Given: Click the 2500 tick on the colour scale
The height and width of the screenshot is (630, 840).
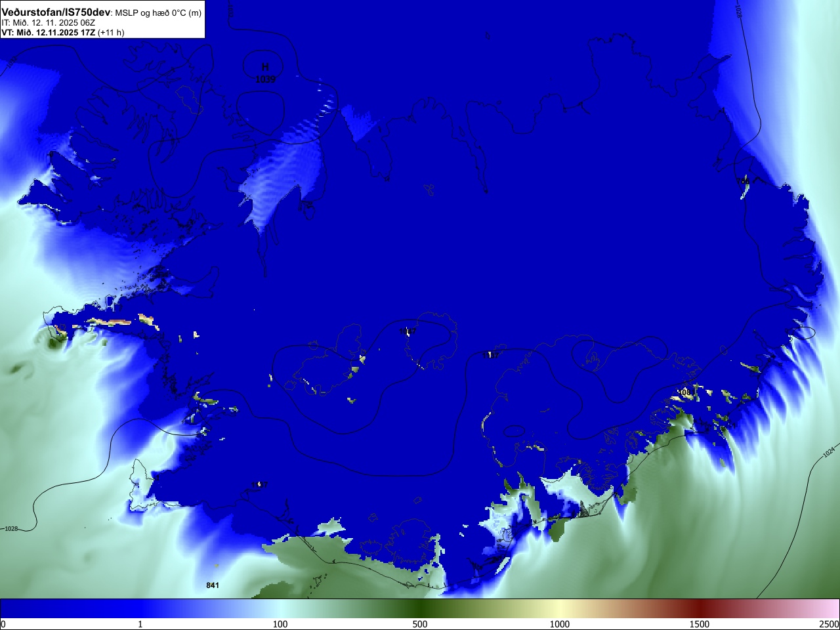Looking at the screenshot, I should [829, 624].
